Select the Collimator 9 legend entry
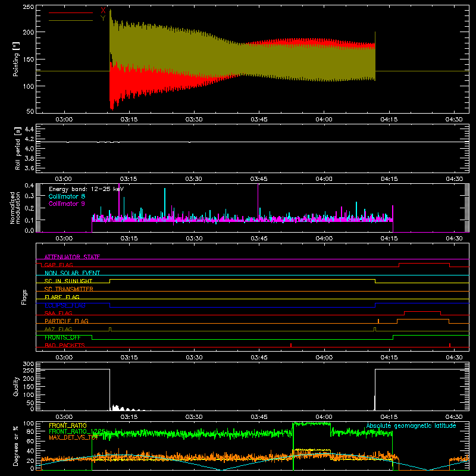The height and width of the screenshot is (476, 476). point(67,203)
